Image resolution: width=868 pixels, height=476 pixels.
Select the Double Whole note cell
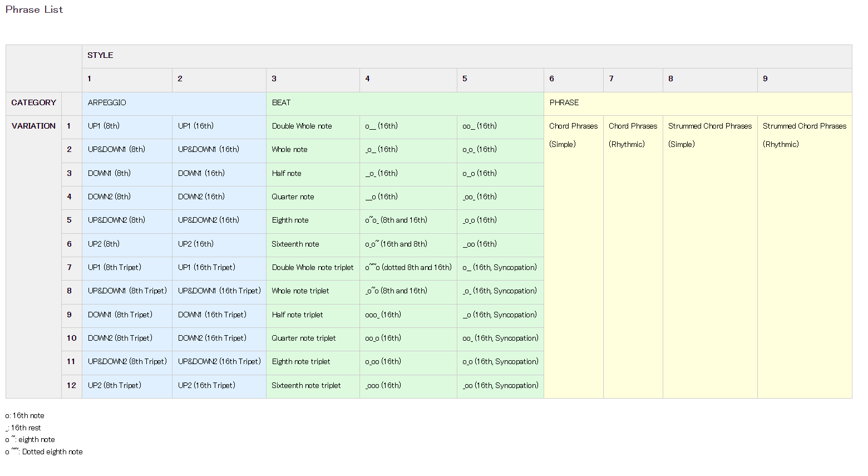[313, 127]
